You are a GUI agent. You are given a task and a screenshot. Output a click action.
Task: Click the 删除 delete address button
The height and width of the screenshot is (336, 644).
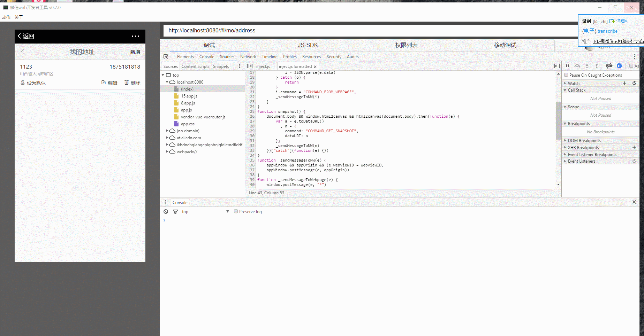point(132,83)
